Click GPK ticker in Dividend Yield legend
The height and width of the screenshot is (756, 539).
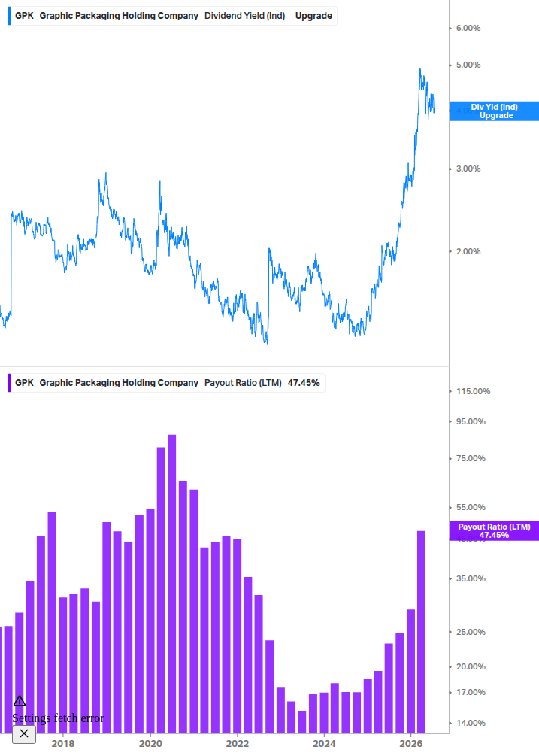coord(24,16)
